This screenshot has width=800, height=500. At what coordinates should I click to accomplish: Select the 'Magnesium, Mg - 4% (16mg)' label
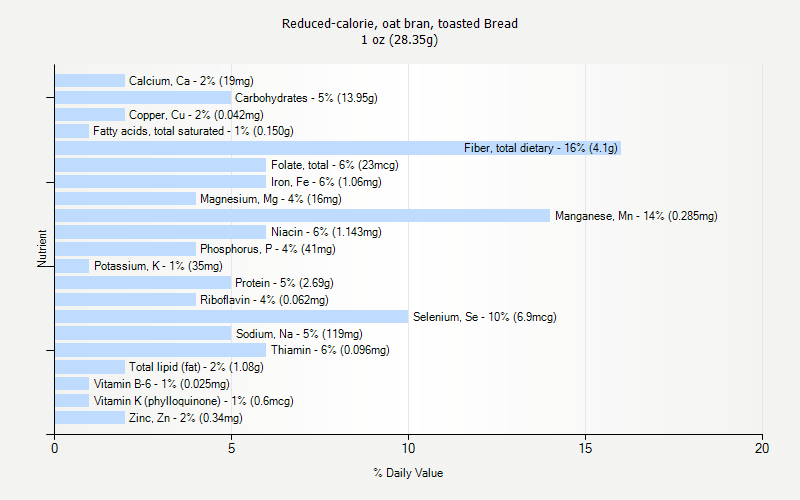tap(271, 198)
